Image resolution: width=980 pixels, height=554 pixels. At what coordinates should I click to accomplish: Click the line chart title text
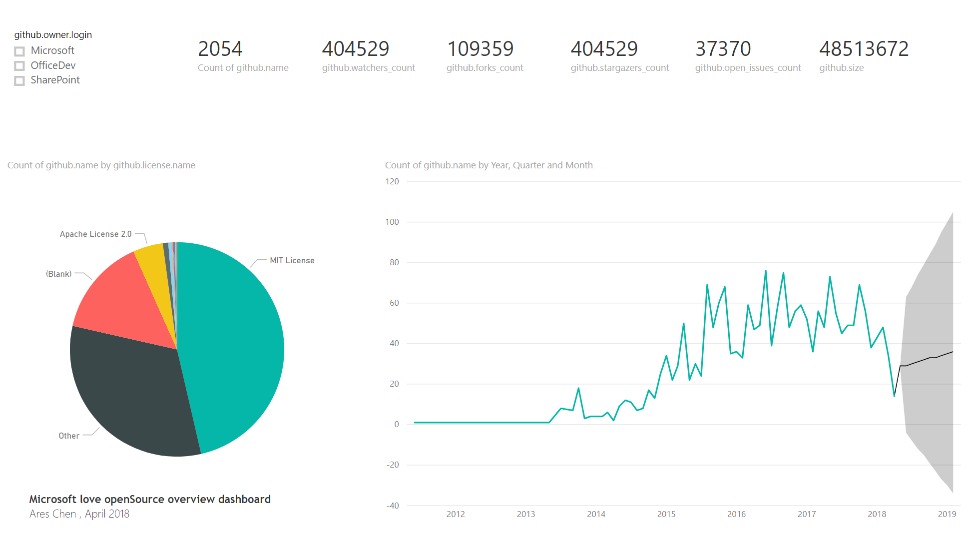pos(489,165)
